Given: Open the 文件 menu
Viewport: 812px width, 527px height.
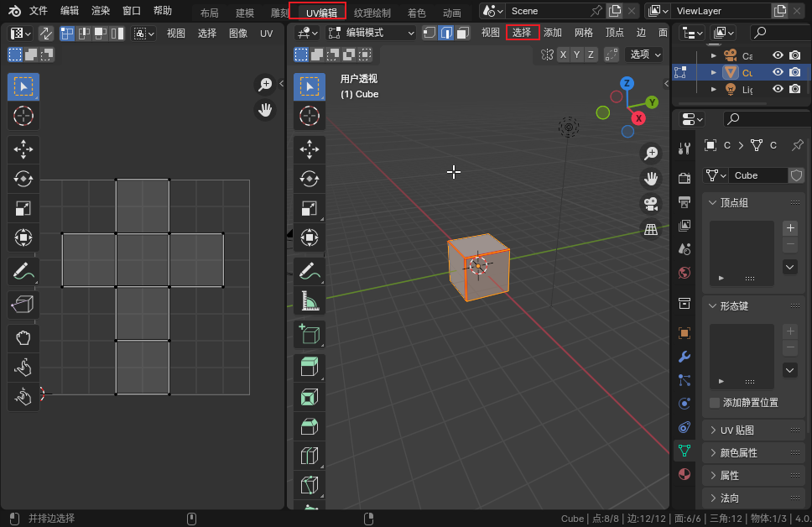Looking at the screenshot, I should 39,11.
